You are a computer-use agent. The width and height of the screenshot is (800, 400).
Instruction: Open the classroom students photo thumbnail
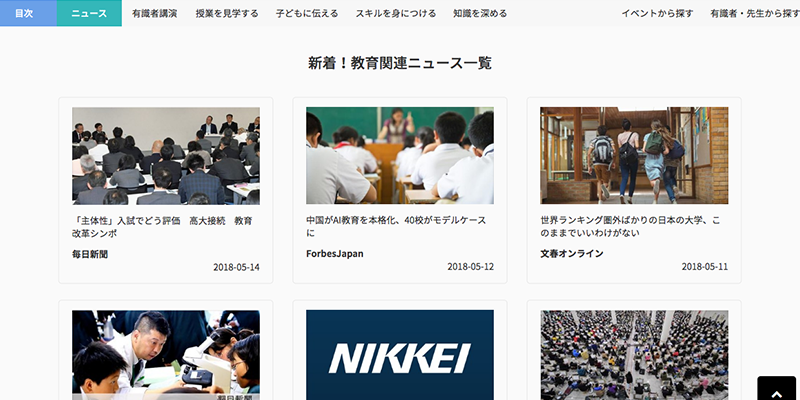tap(400, 156)
